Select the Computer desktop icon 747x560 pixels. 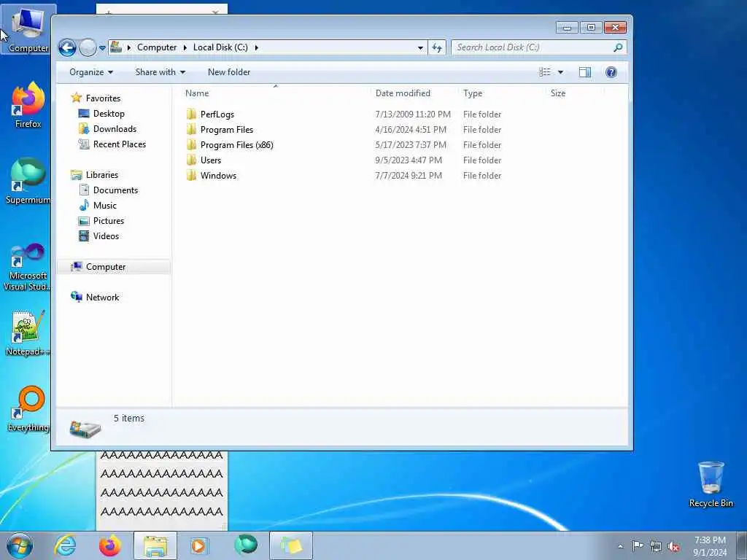pos(28,29)
